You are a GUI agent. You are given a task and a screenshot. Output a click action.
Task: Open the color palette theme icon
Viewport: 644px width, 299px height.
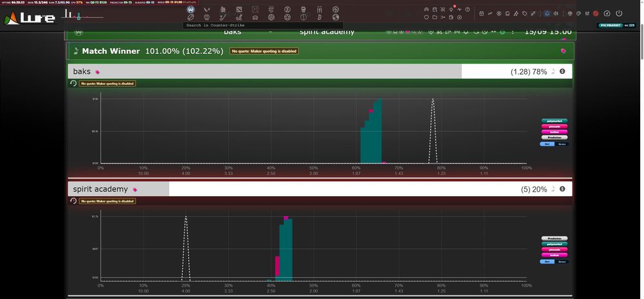tap(578, 14)
